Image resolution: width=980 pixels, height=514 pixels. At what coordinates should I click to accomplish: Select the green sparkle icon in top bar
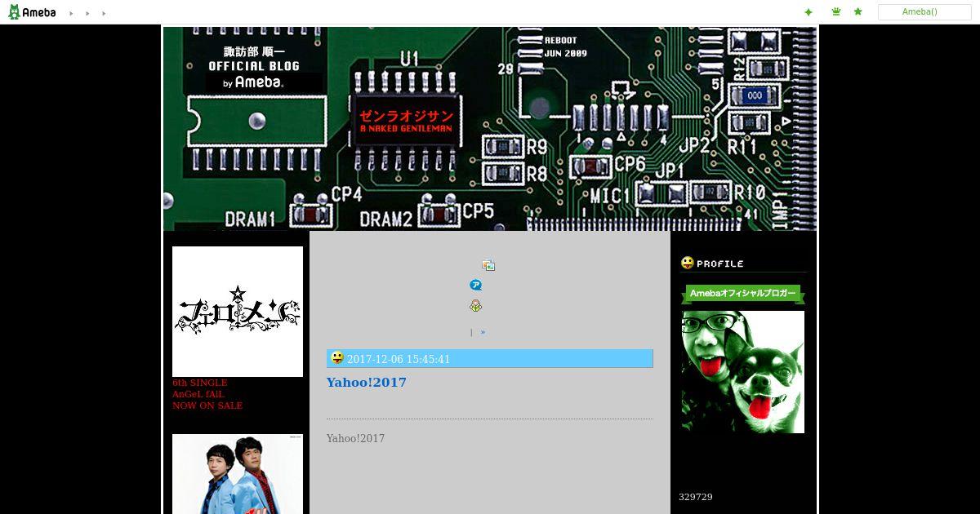(808, 12)
